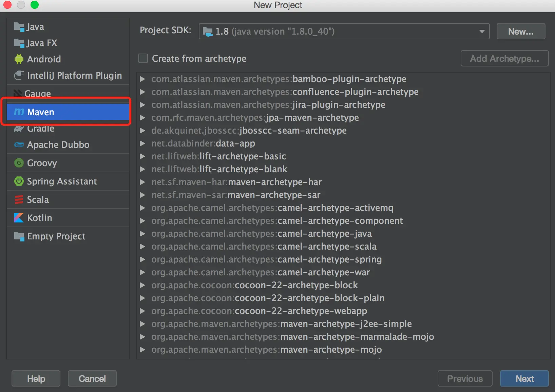Choose the Spring Assistant power icon
Screen dimensions: 555x392
coord(19,181)
